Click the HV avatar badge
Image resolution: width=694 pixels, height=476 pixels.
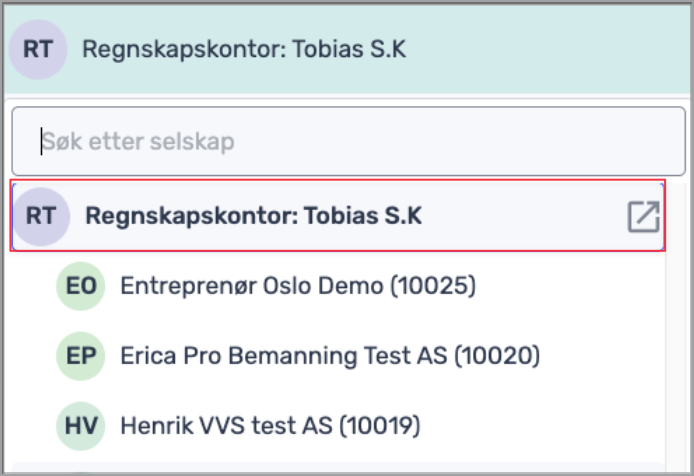(x=81, y=426)
